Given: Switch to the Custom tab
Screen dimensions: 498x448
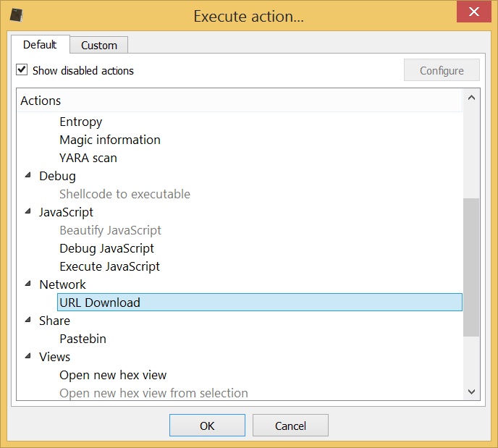Looking at the screenshot, I should (99, 46).
